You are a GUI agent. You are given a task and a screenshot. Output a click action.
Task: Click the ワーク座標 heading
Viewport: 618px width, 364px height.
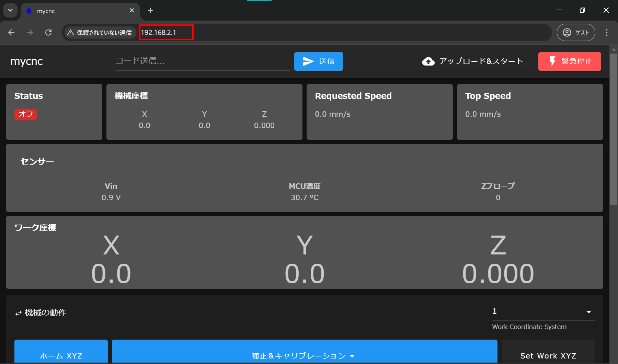click(x=35, y=228)
